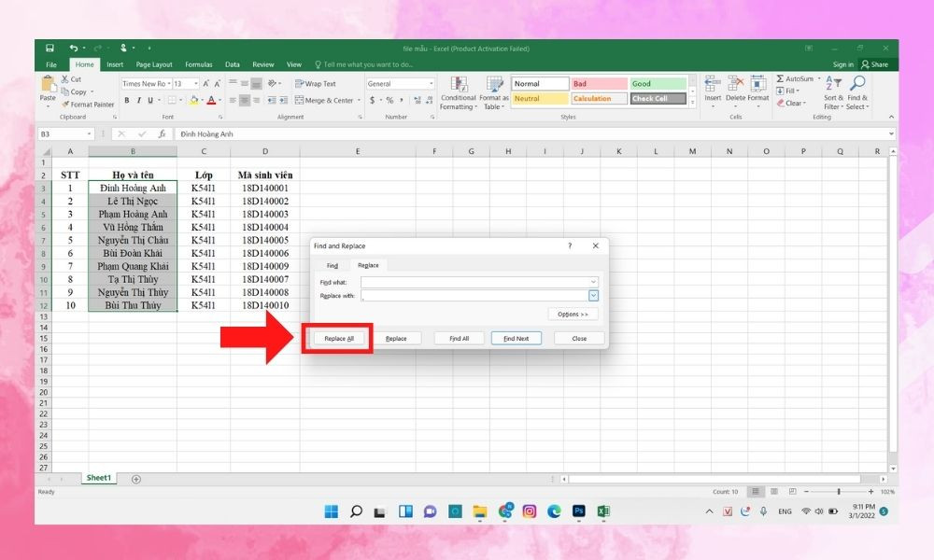This screenshot has height=560, width=934.
Task: Toggle Wrap Text option
Action: click(x=316, y=84)
